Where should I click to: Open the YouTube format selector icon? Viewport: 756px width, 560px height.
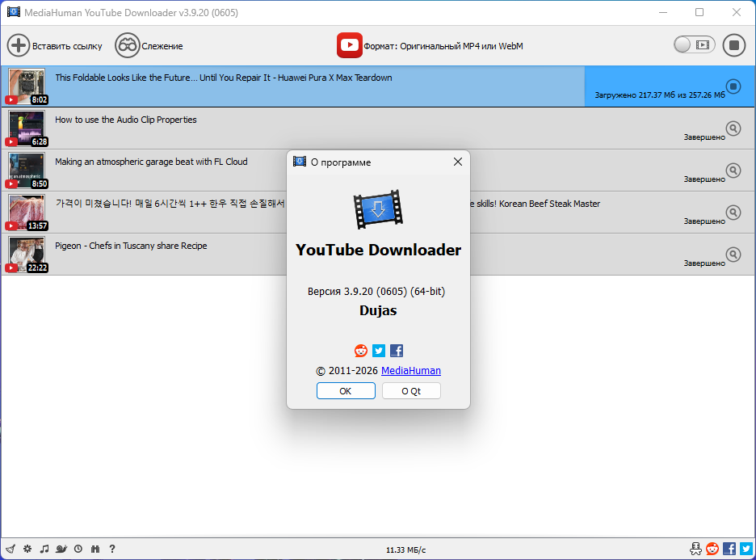click(x=350, y=45)
